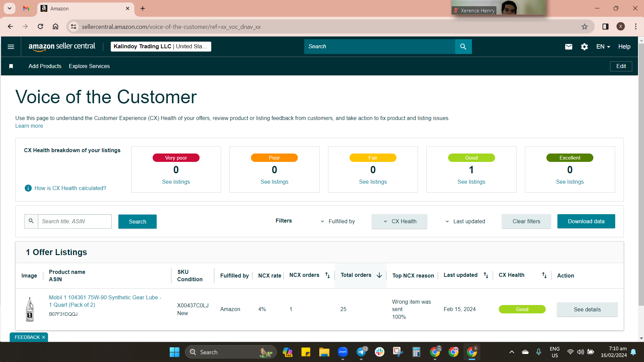Show hidden system tray icons
Screen dimensions: 644x362
512,352
